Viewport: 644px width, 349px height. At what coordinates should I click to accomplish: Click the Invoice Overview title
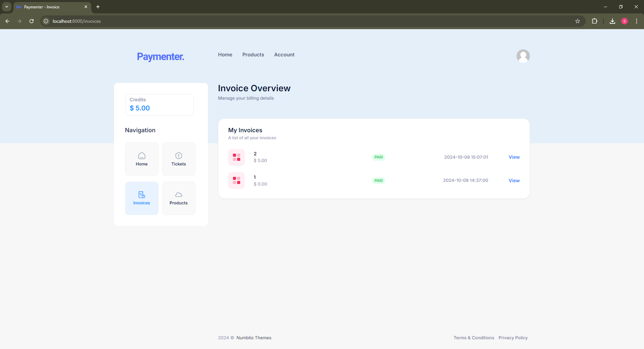(x=254, y=88)
